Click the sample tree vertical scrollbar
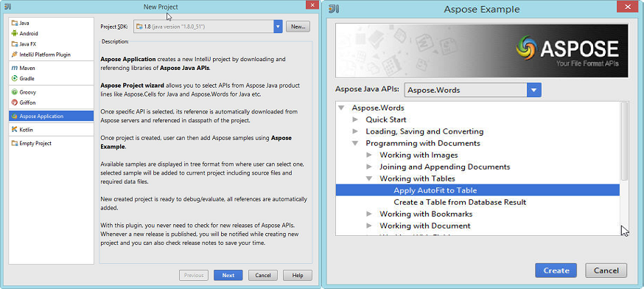644x289 pixels. point(624,141)
